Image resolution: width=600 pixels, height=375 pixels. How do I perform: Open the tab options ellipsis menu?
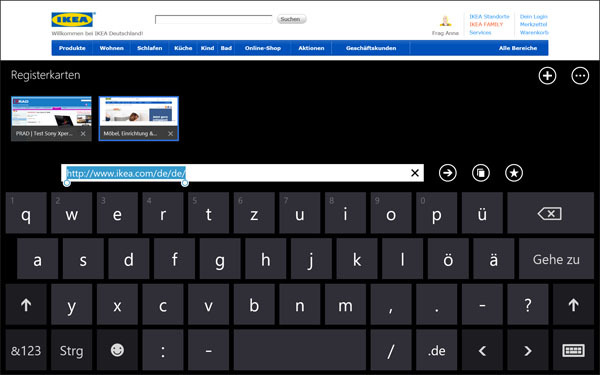pos(580,76)
